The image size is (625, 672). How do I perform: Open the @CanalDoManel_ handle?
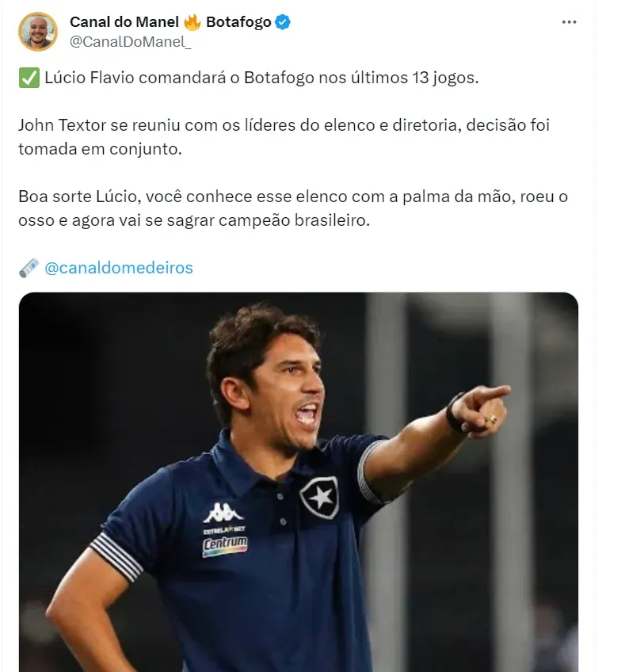131,42
